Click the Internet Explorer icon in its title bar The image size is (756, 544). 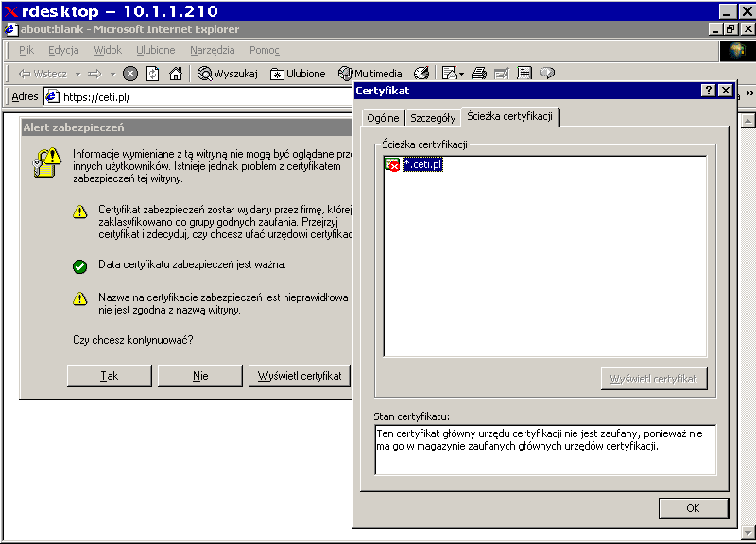click(10, 29)
